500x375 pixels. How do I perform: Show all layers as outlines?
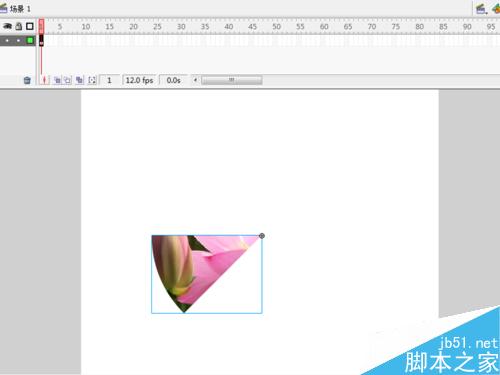(30, 26)
